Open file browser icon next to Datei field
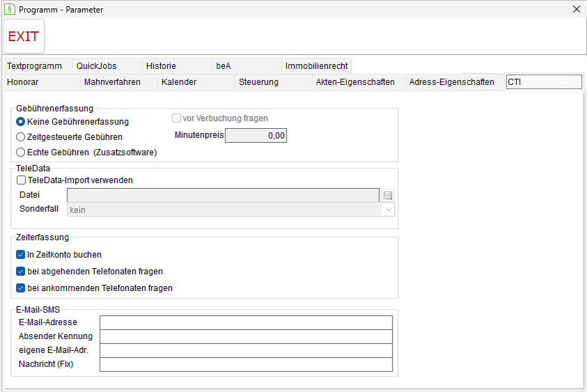The width and height of the screenshot is (587, 392). tap(388, 195)
